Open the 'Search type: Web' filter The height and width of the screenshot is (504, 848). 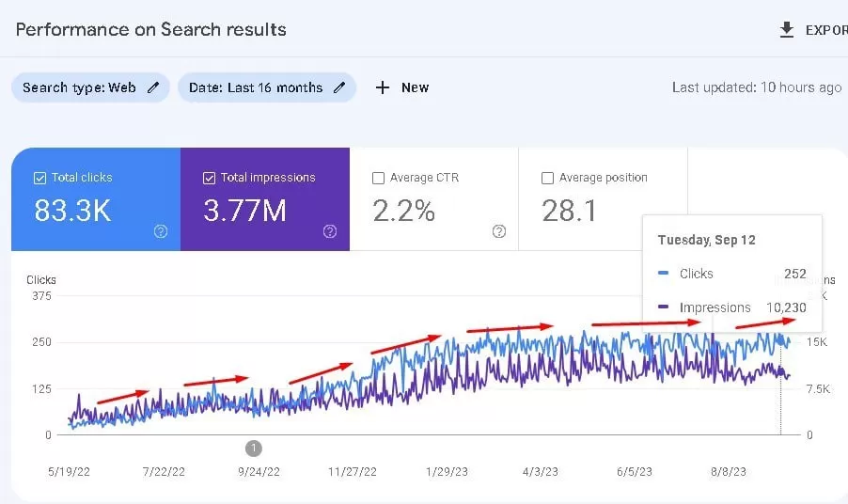point(80,87)
